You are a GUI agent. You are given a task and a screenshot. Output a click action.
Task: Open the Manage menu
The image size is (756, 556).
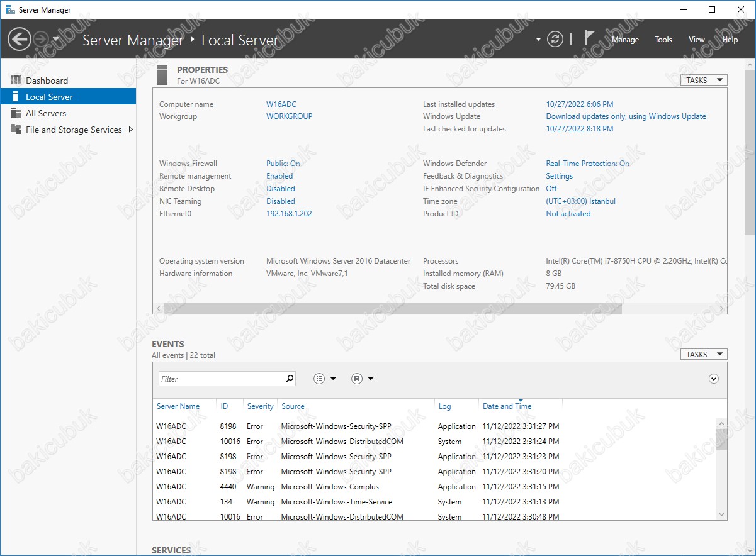pyautogui.click(x=625, y=40)
